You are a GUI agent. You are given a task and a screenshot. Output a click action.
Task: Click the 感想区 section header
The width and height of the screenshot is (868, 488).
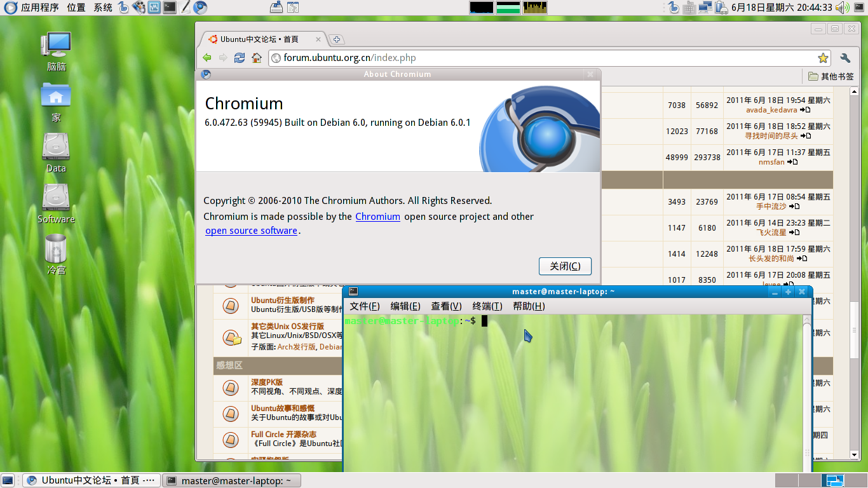click(x=229, y=365)
